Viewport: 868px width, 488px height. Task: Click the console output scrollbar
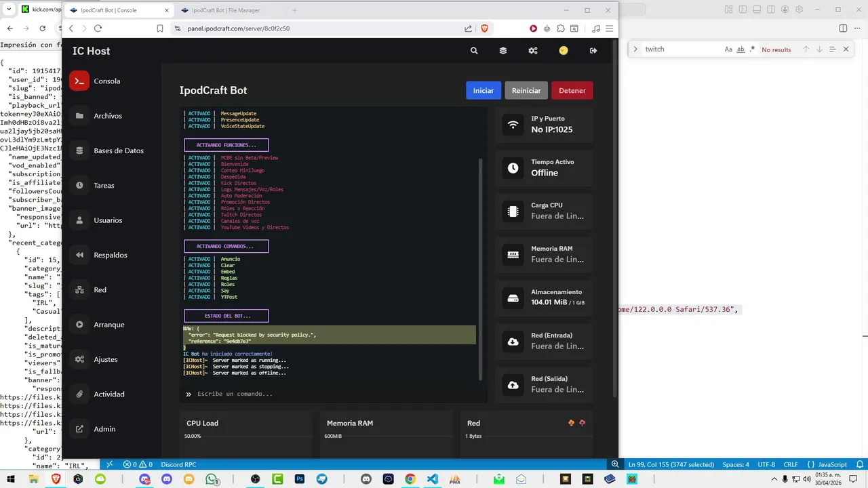pos(481,268)
